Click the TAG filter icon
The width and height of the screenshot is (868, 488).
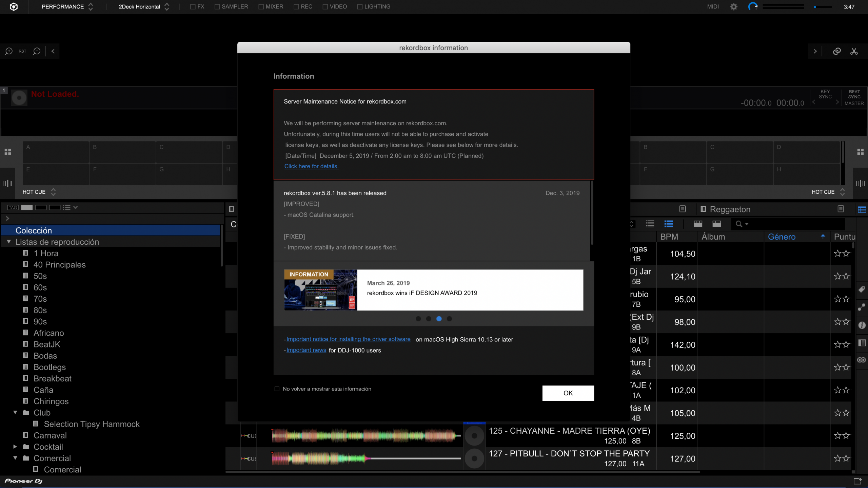pyautogui.click(x=13, y=207)
